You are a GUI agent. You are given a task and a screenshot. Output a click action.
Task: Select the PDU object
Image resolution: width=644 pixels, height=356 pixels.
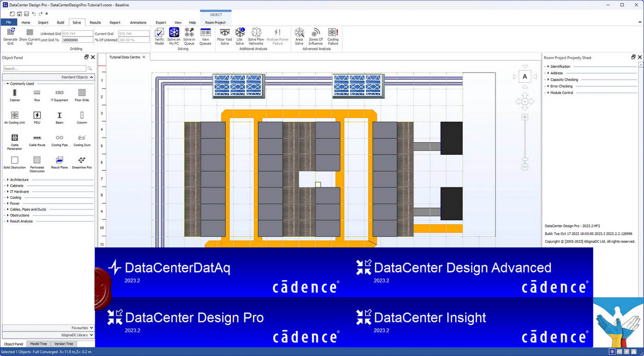click(x=37, y=117)
